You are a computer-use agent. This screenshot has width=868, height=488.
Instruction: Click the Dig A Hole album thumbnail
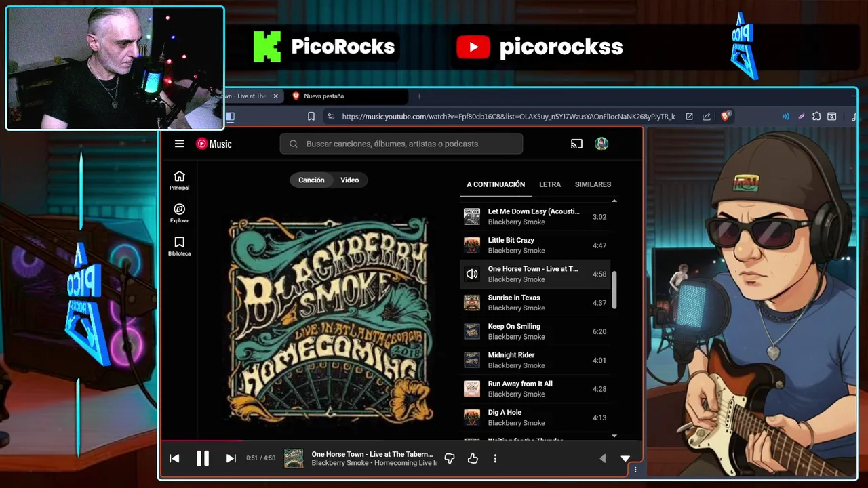pos(472,418)
